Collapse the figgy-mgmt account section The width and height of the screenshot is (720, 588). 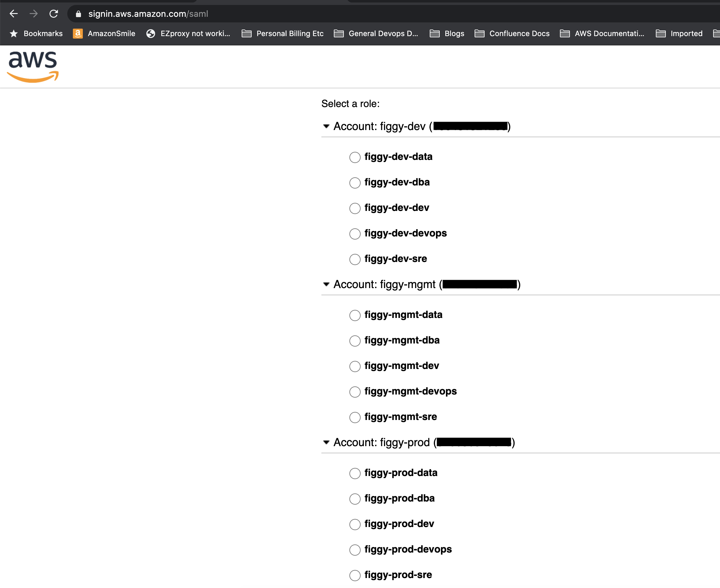[326, 284]
